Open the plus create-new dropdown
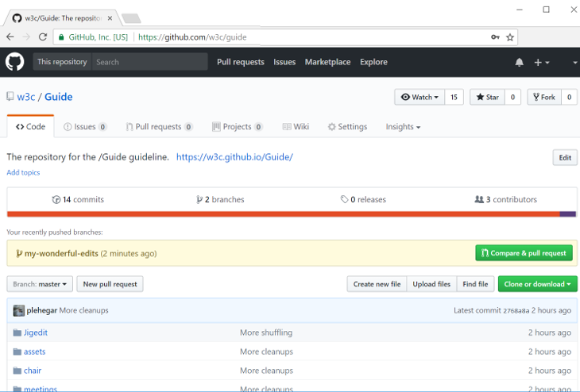Viewport: 580px width, 392px height. tap(541, 62)
